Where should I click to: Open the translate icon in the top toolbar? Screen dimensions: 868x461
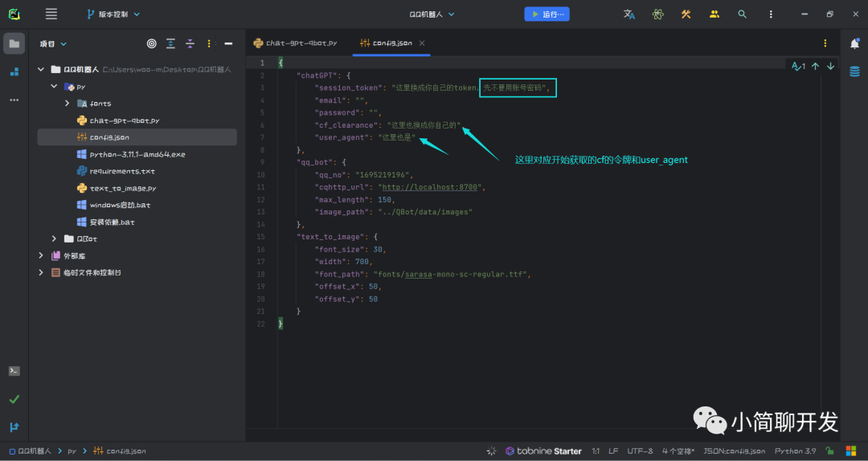click(x=628, y=14)
